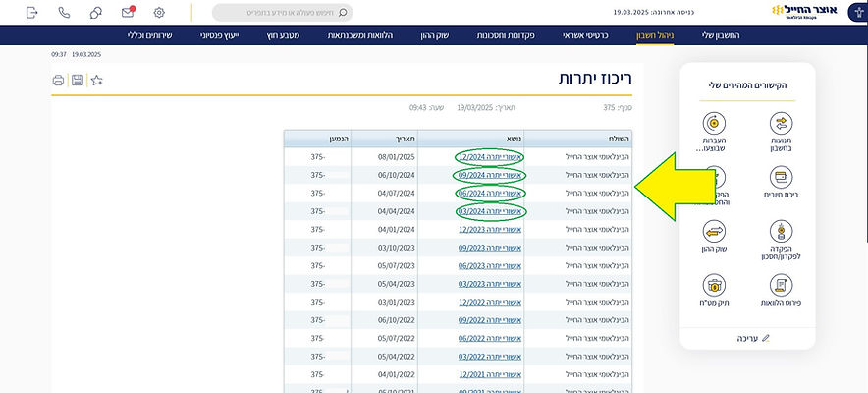
Task: Open the 'פקדונות וחסכונות' menu
Action: tap(506, 35)
